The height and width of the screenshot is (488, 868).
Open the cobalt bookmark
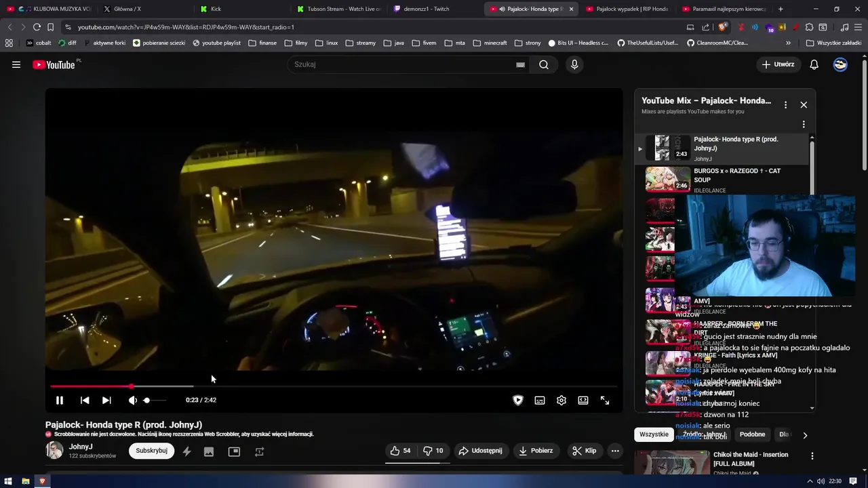39,43
